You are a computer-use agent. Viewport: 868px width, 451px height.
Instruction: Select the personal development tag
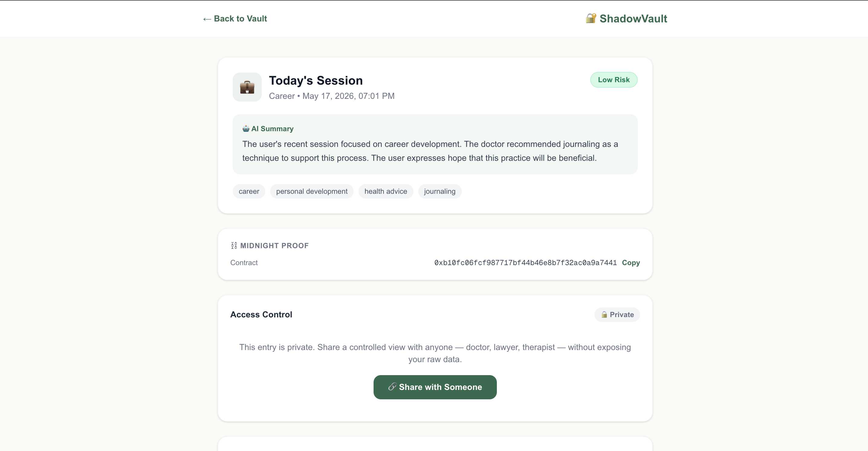(x=312, y=191)
